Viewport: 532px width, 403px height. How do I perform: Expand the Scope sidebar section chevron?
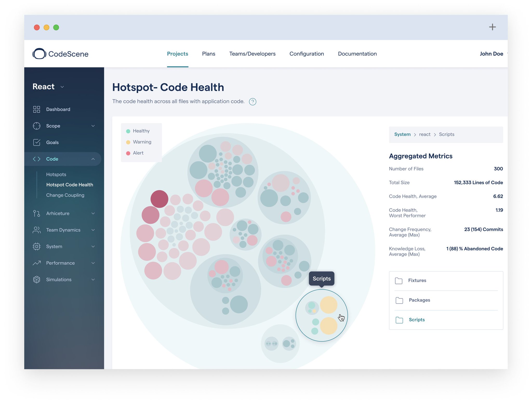pos(93,126)
